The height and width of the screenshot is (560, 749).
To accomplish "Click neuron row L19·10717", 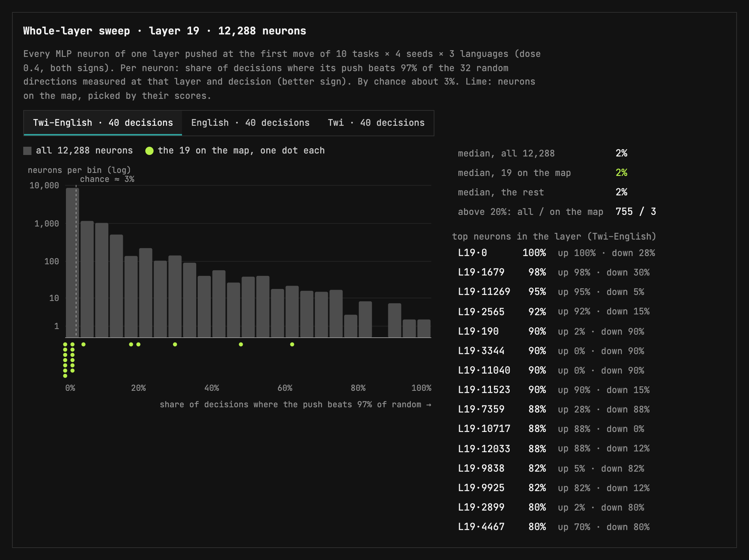I will point(556,429).
